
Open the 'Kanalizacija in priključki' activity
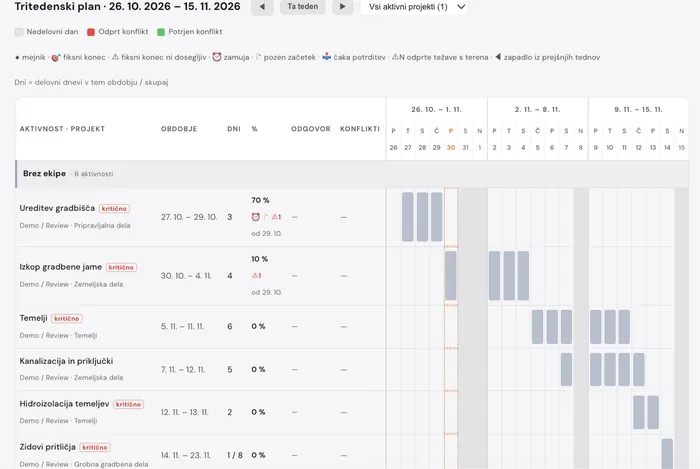pyautogui.click(x=66, y=361)
